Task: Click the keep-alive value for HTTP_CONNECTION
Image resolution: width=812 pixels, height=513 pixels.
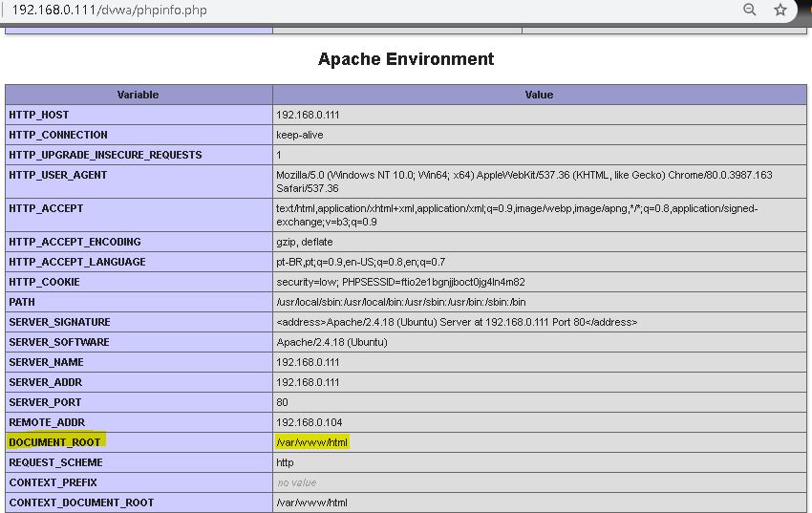Action: pos(300,135)
